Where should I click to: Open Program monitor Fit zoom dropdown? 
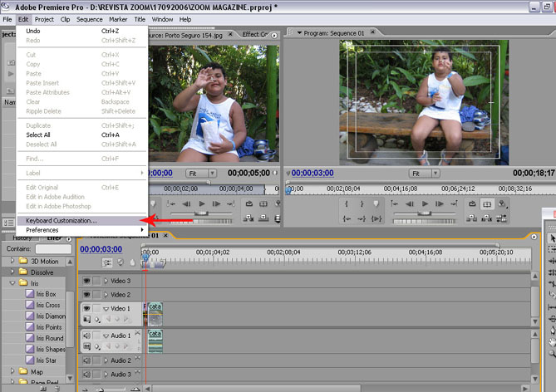click(x=424, y=174)
